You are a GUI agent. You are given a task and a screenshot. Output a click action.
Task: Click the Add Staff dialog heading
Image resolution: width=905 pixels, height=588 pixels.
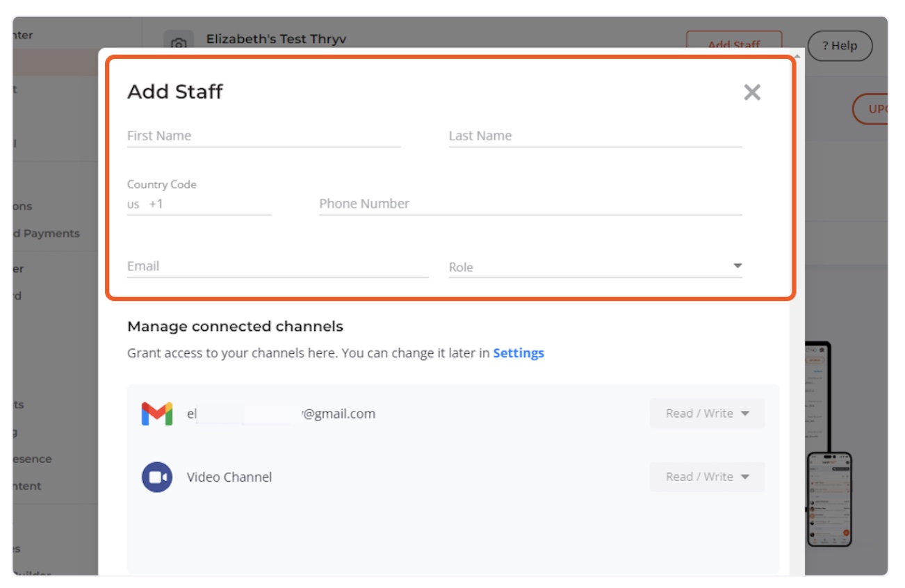tap(175, 92)
